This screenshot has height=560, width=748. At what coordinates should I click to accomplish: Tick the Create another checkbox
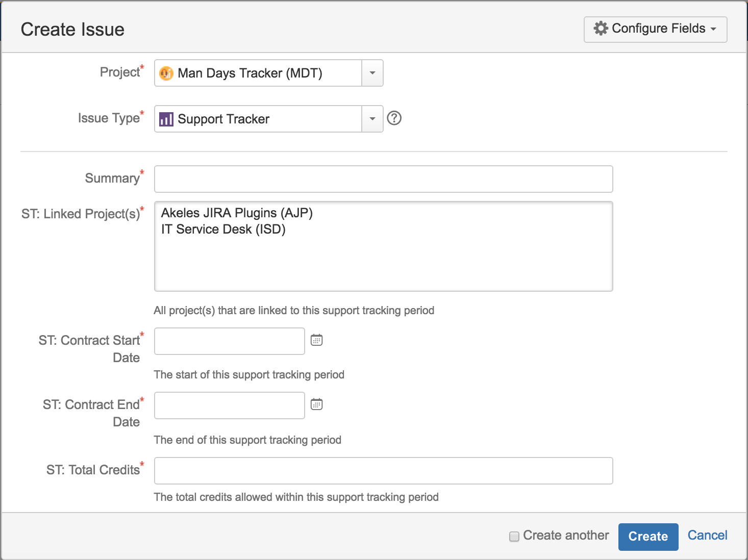pyautogui.click(x=514, y=536)
